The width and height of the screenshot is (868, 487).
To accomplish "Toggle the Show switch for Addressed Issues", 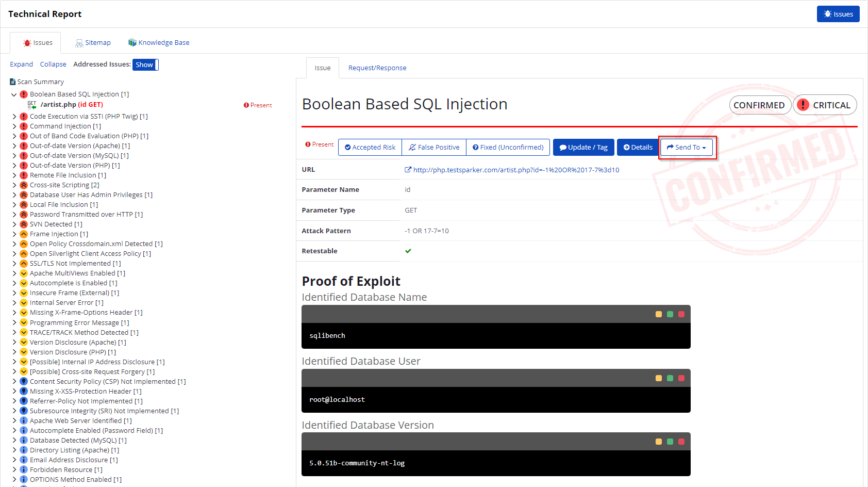I will tap(145, 64).
